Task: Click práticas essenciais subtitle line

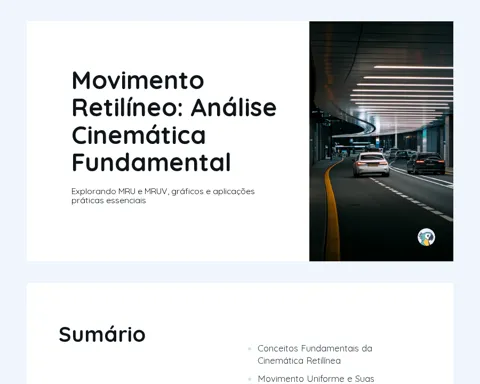Action: pyautogui.click(x=109, y=201)
